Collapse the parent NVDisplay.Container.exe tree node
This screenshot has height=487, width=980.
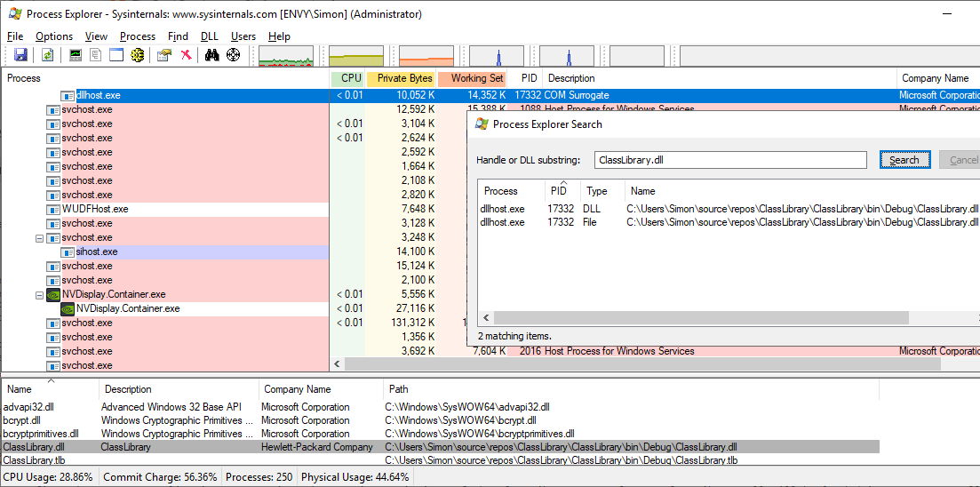[x=39, y=294]
